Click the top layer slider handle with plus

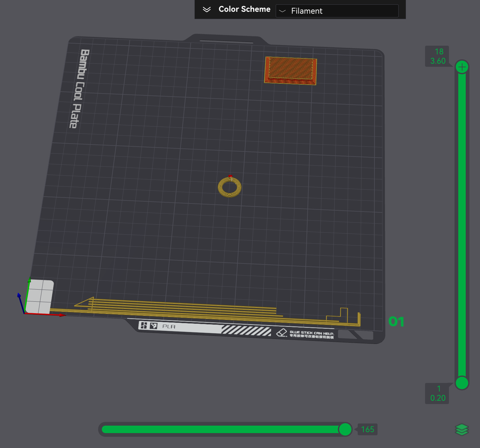point(462,67)
